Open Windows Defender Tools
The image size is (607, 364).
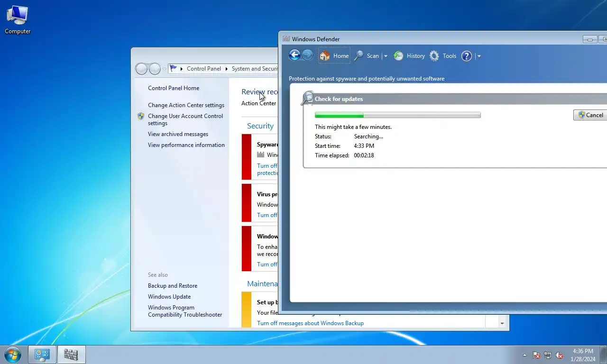(x=442, y=56)
